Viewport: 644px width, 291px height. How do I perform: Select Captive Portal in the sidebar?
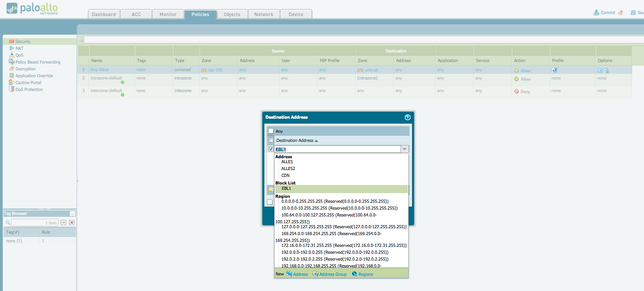pyautogui.click(x=28, y=83)
